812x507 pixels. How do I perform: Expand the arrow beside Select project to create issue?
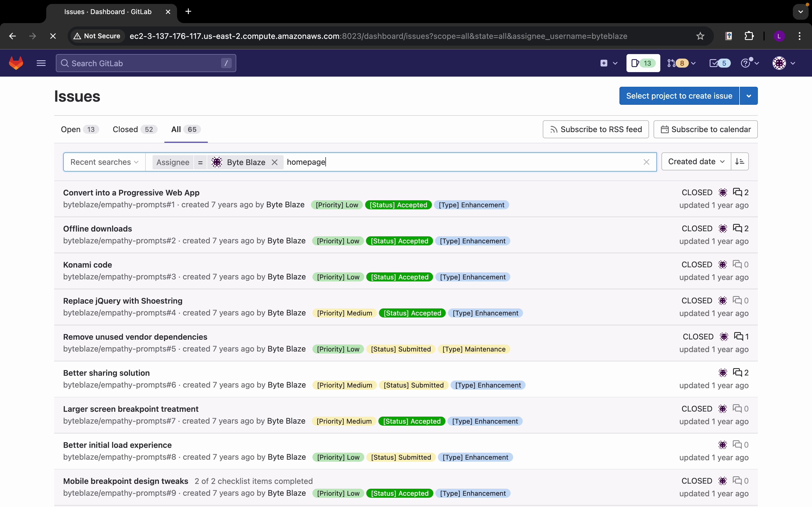(749, 96)
